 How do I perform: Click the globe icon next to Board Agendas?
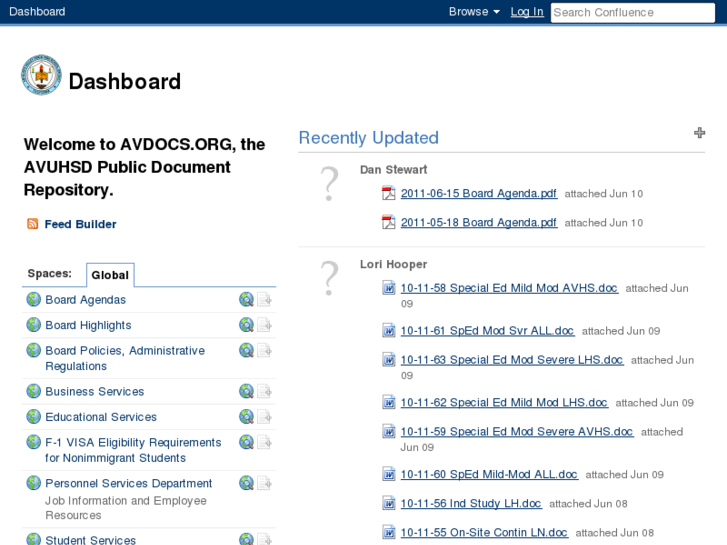(33, 299)
